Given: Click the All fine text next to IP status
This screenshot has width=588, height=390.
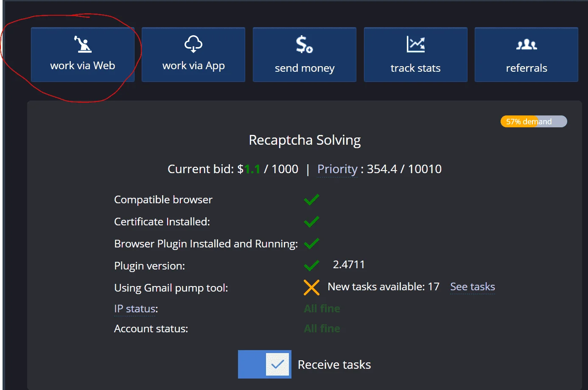Looking at the screenshot, I should point(322,309).
